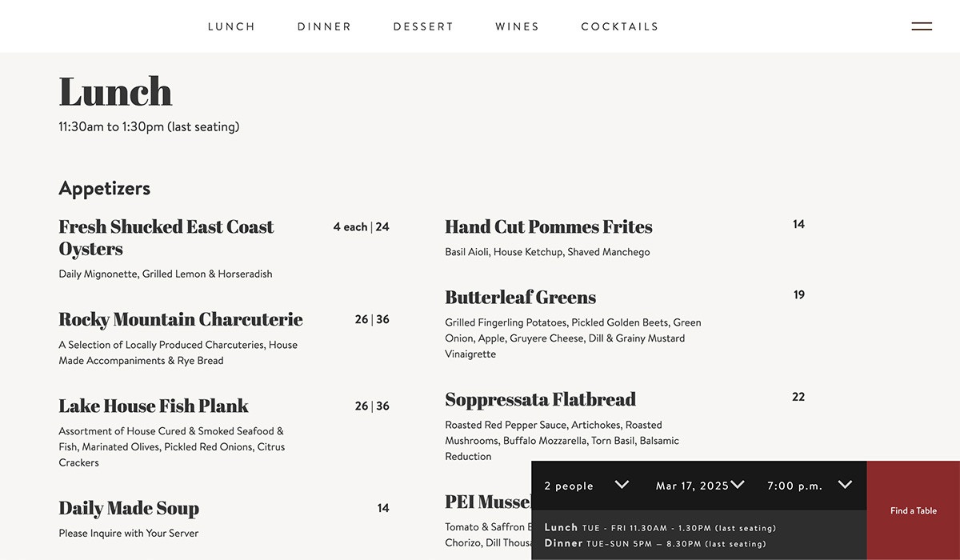Switch to the Dinner menu

324,26
